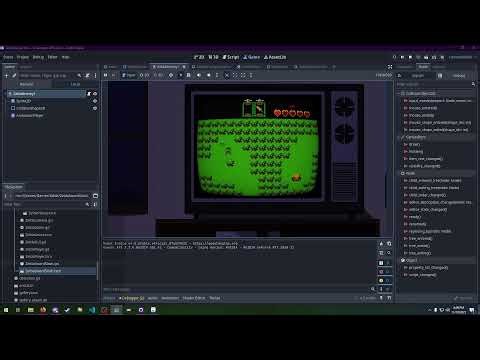Viewport: 480px width, 360px height.
Task: Open the Shader Editor bottom tab
Action: click(x=194, y=298)
